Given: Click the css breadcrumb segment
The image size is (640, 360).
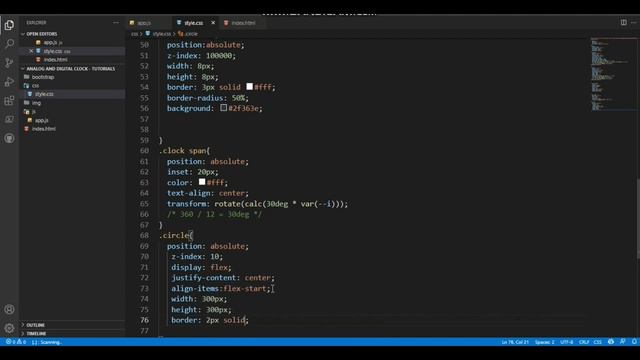Looking at the screenshot, I should click(134, 34).
